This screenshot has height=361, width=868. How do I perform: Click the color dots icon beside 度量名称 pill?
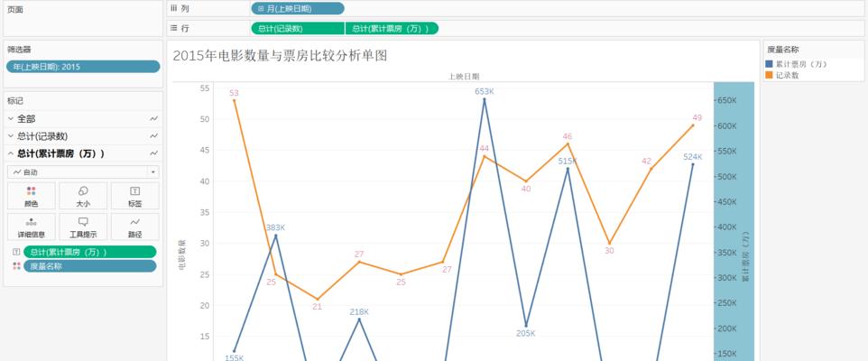[16, 265]
